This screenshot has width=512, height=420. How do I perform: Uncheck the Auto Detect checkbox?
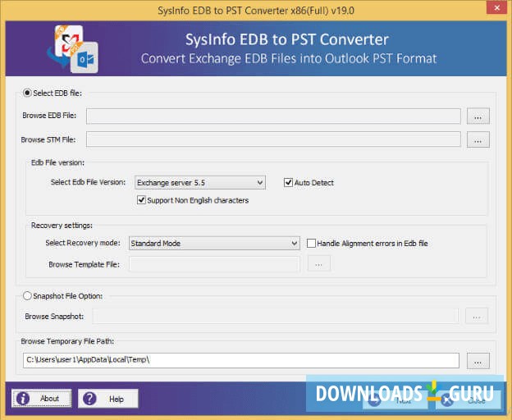click(288, 182)
